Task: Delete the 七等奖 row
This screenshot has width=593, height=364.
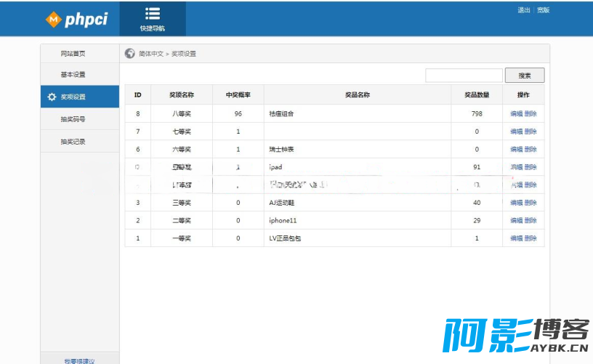Action: (531, 132)
